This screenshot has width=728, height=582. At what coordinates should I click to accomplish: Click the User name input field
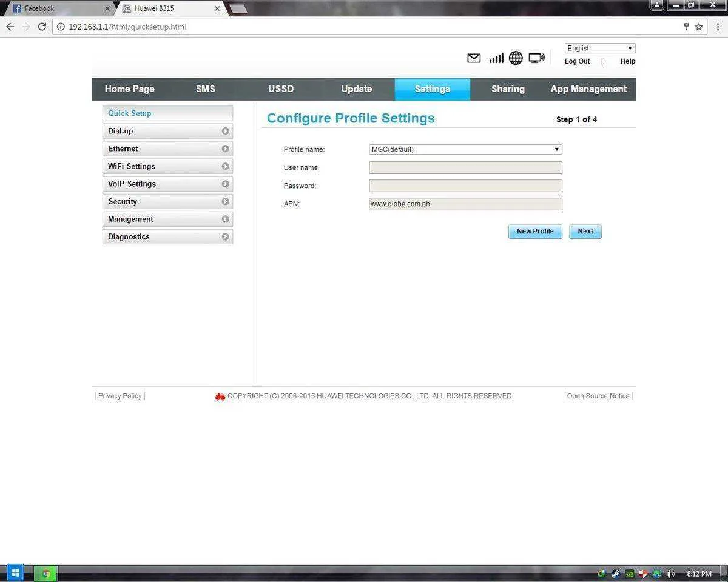[465, 167]
